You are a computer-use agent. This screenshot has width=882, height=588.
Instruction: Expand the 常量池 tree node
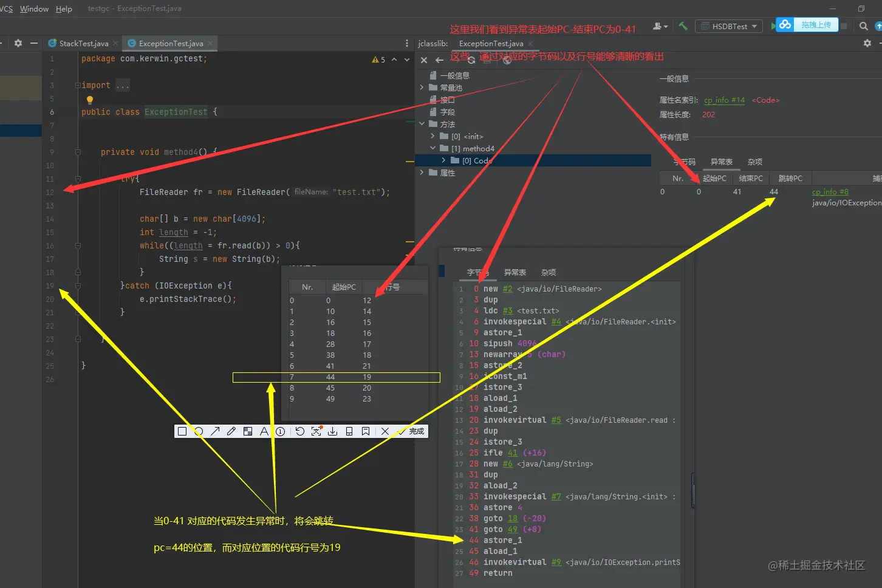pyautogui.click(x=422, y=87)
